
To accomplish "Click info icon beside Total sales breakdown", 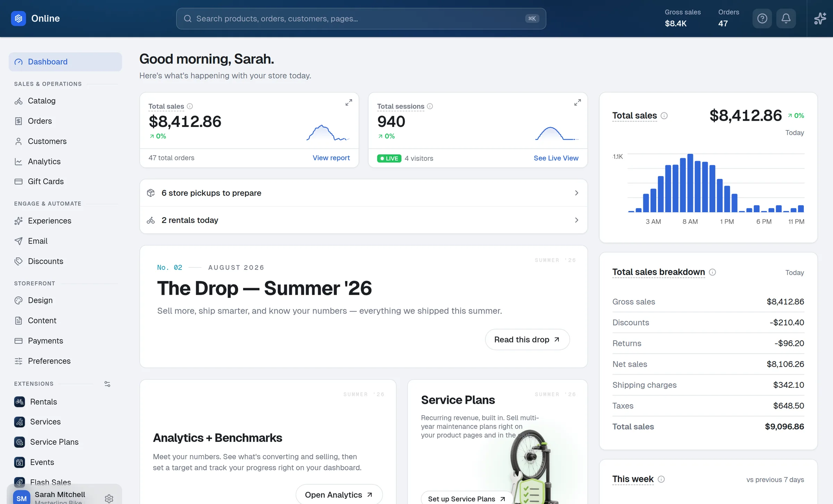I will [713, 272].
